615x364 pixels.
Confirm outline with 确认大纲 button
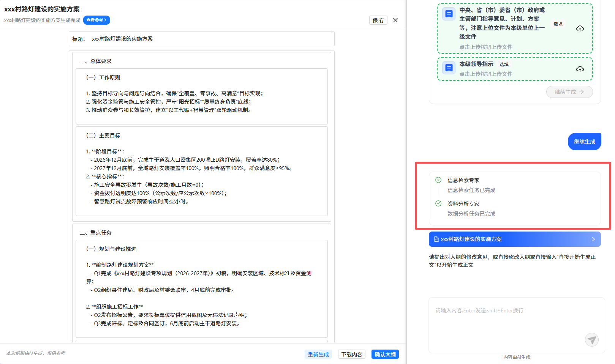(x=385, y=354)
